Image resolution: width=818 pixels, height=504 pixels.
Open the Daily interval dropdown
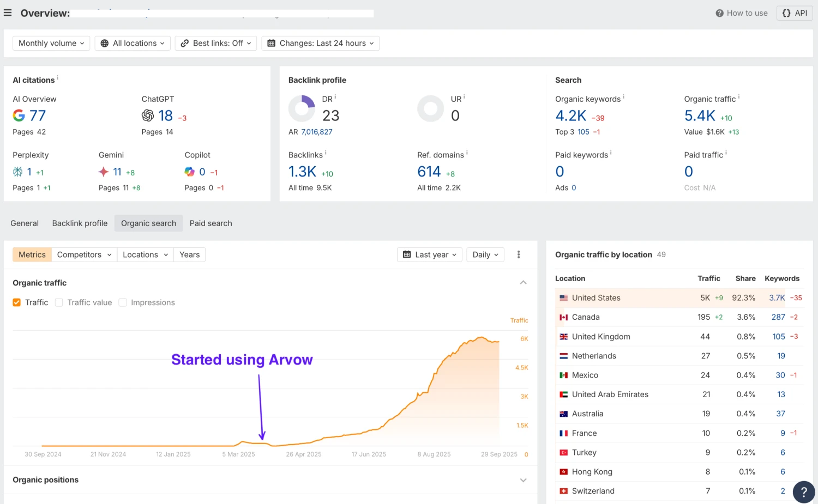(x=485, y=254)
